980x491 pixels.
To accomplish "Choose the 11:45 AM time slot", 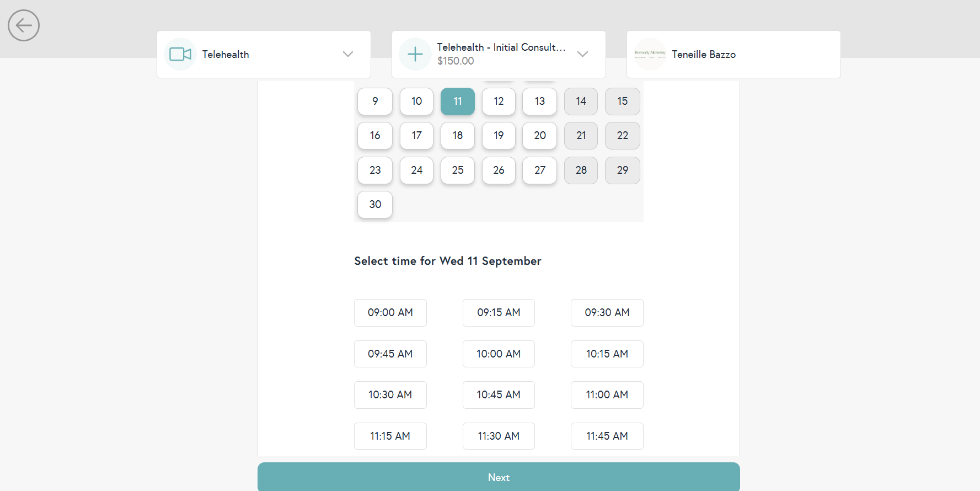I will tap(607, 436).
